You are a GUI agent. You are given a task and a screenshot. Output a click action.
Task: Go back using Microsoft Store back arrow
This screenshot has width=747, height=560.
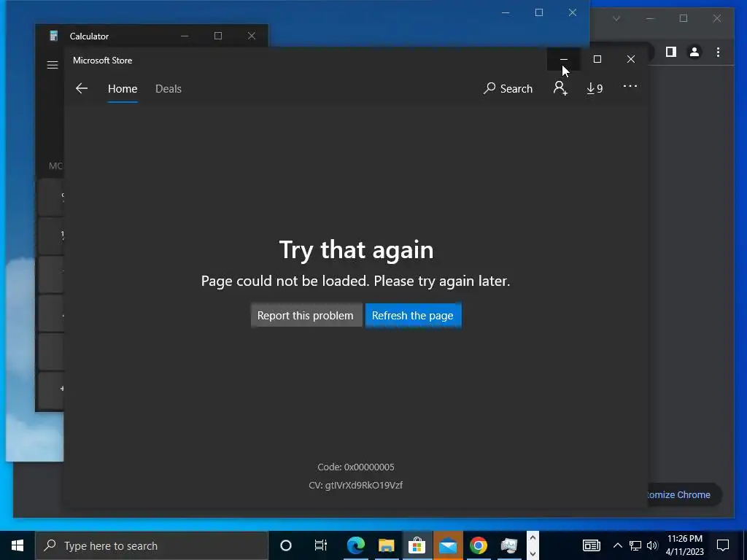(x=82, y=88)
